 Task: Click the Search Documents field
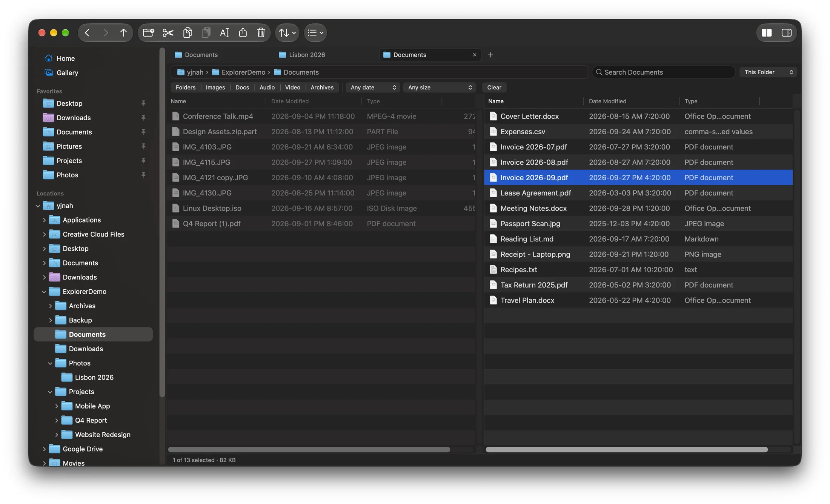tap(664, 72)
